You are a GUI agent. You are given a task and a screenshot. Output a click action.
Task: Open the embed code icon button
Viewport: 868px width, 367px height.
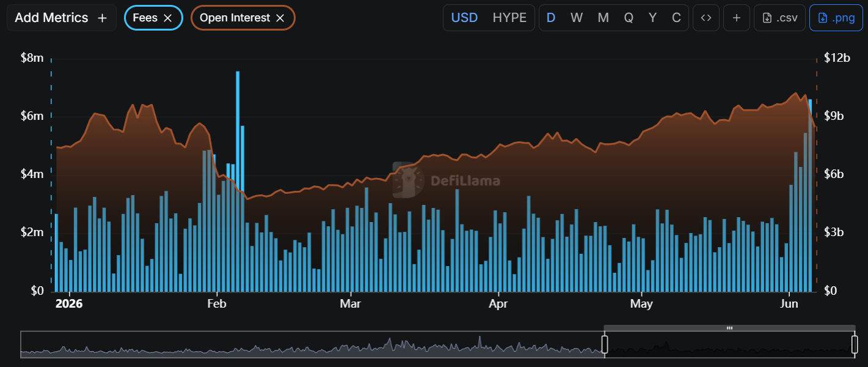[x=706, y=18]
